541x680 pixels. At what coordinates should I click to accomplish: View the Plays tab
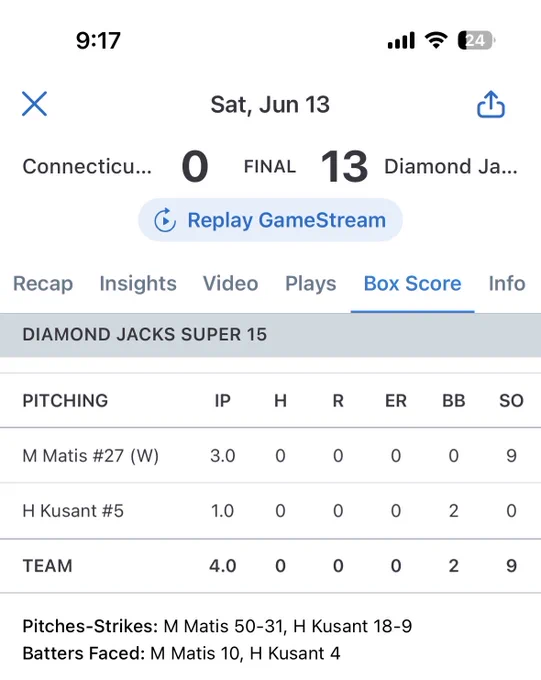(311, 284)
